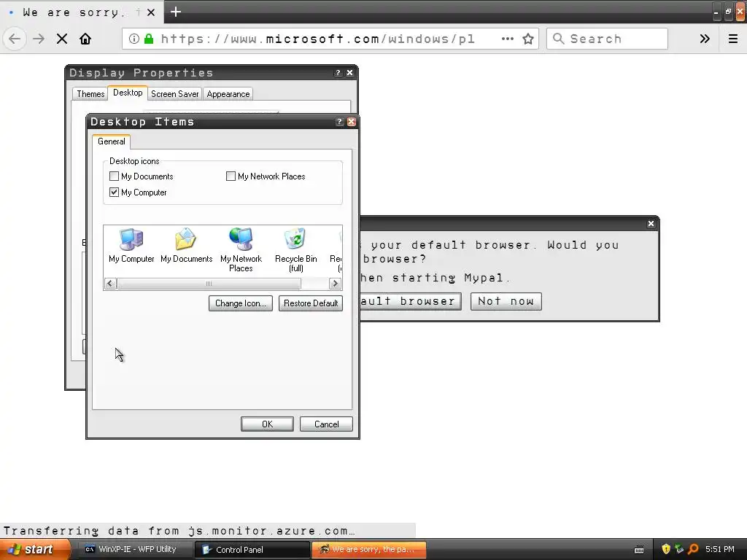Screen dimensions: 747x560
Task: Switch to the Desktop tab in Display Properties
Action: point(128,93)
